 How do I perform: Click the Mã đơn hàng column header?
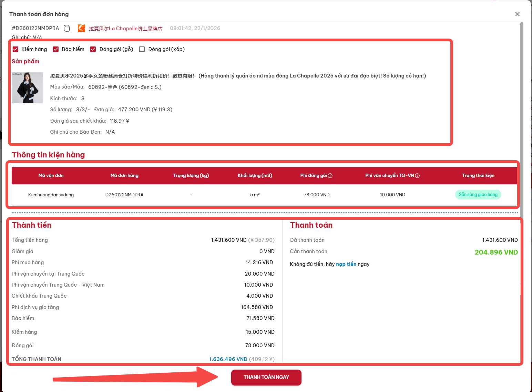[x=124, y=176]
